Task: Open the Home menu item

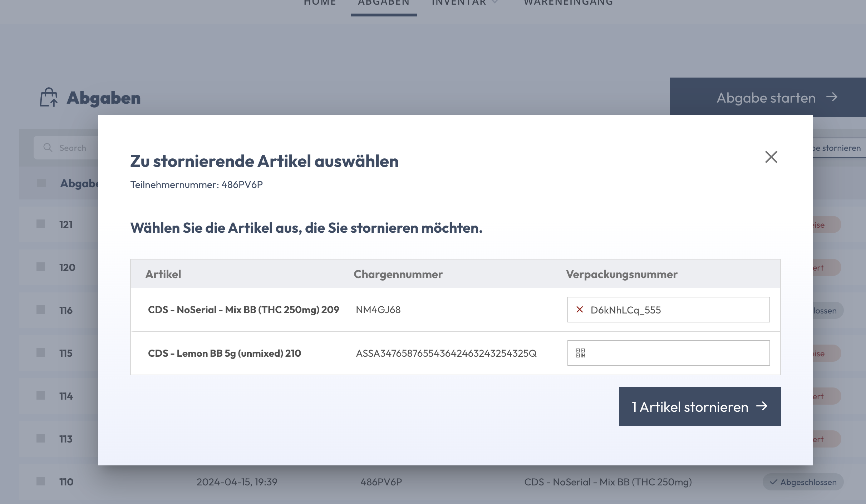Action: tap(320, 4)
